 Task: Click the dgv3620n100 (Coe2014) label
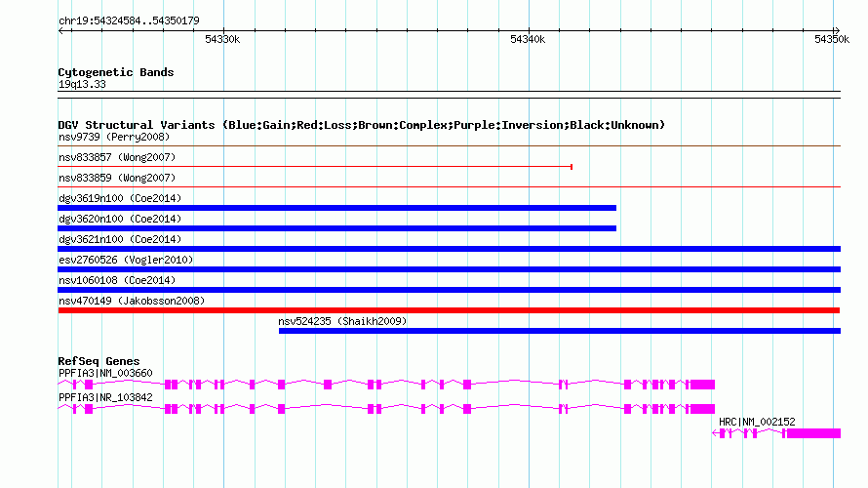(x=120, y=220)
